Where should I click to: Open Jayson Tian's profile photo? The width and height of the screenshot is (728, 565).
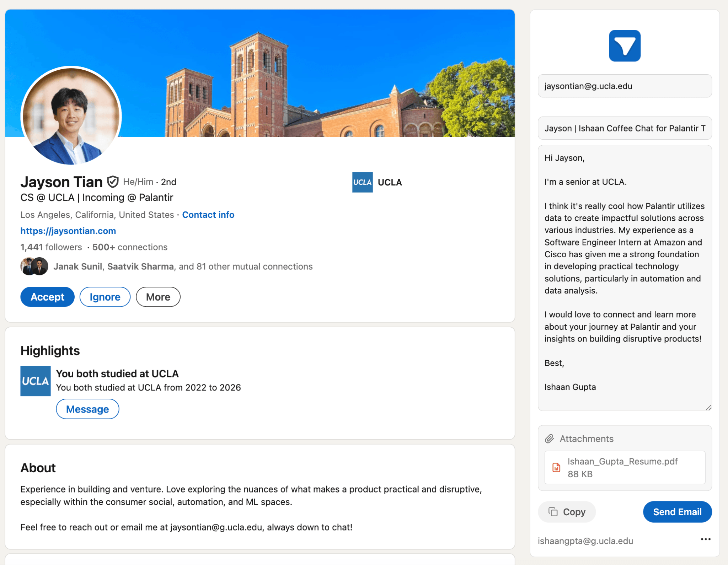(x=71, y=116)
